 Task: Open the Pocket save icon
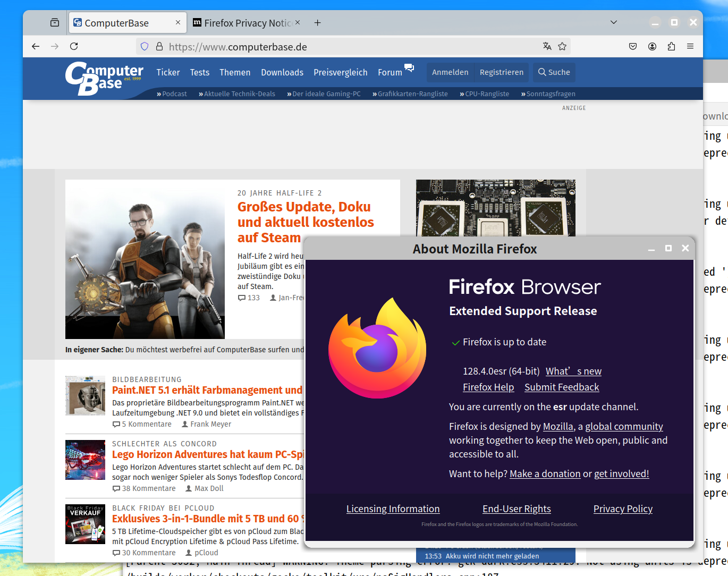pos(633,46)
